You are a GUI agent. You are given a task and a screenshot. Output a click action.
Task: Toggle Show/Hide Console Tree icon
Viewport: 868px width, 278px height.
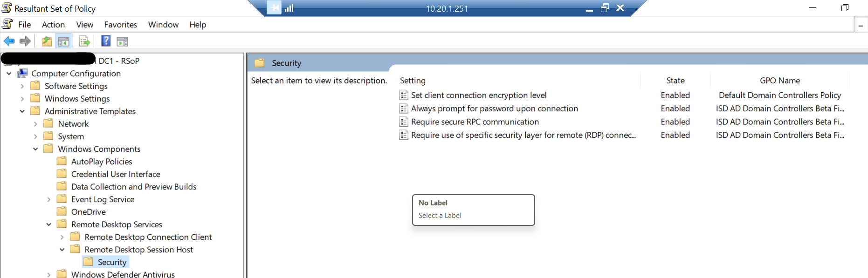point(63,41)
